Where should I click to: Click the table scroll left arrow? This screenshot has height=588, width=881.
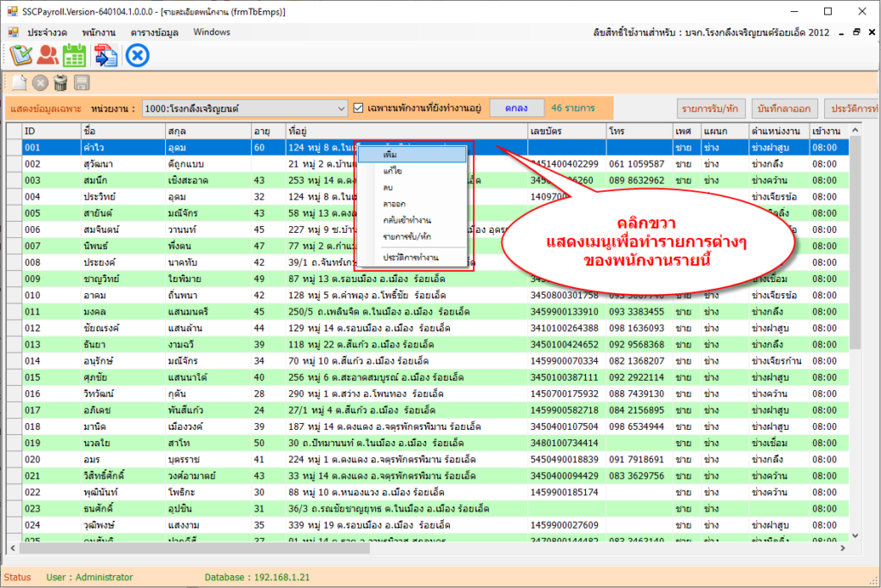point(13,548)
